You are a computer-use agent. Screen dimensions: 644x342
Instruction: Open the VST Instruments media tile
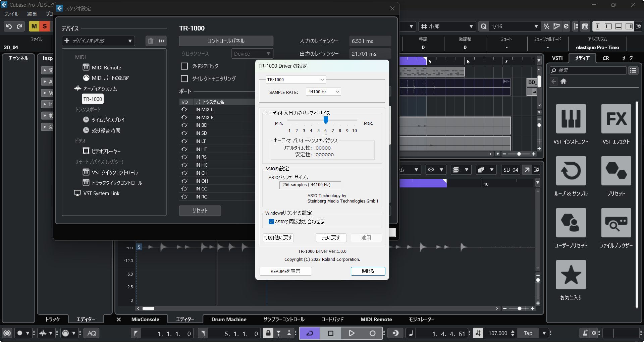tap(571, 119)
